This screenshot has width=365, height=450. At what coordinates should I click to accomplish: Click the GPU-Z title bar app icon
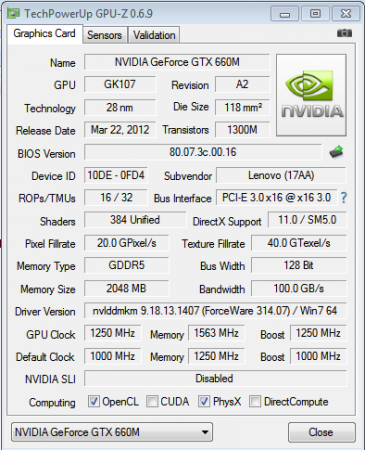14,14
